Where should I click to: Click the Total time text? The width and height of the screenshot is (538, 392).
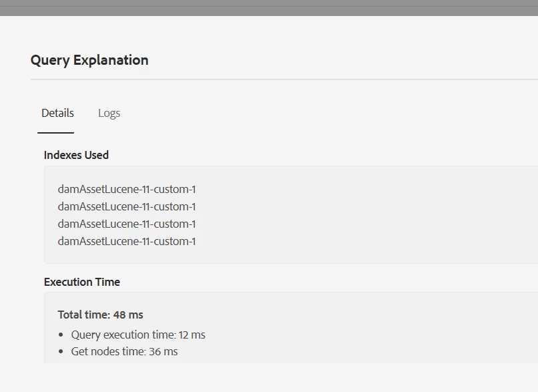coord(84,315)
